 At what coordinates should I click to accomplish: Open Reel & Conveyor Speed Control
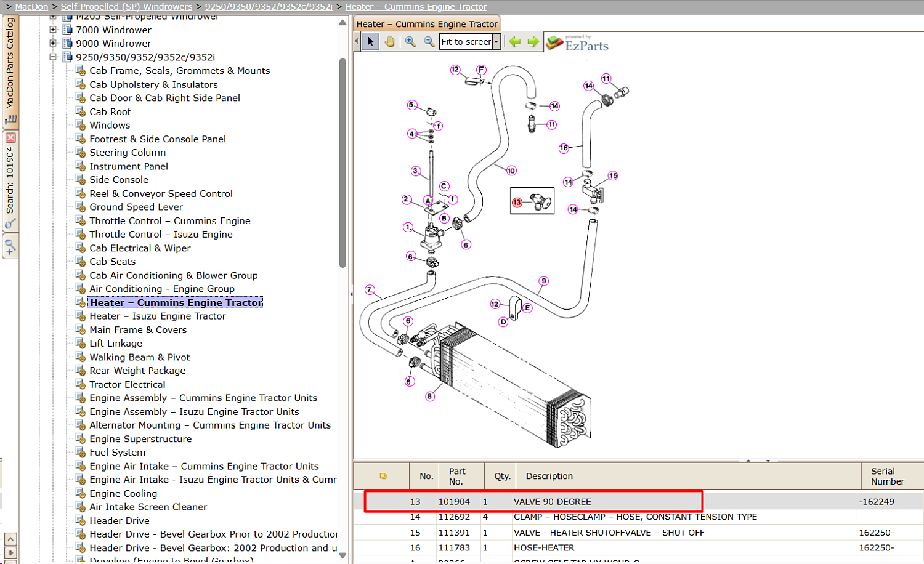click(161, 193)
